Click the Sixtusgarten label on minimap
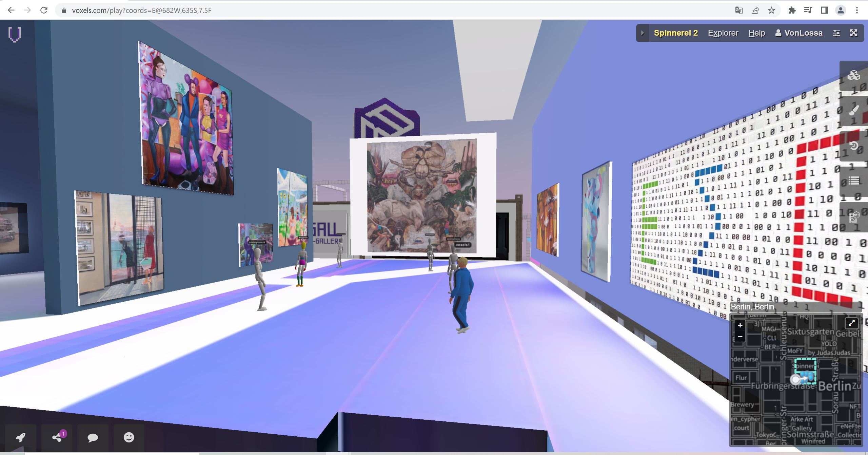The image size is (868, 455). click(810, 331)
